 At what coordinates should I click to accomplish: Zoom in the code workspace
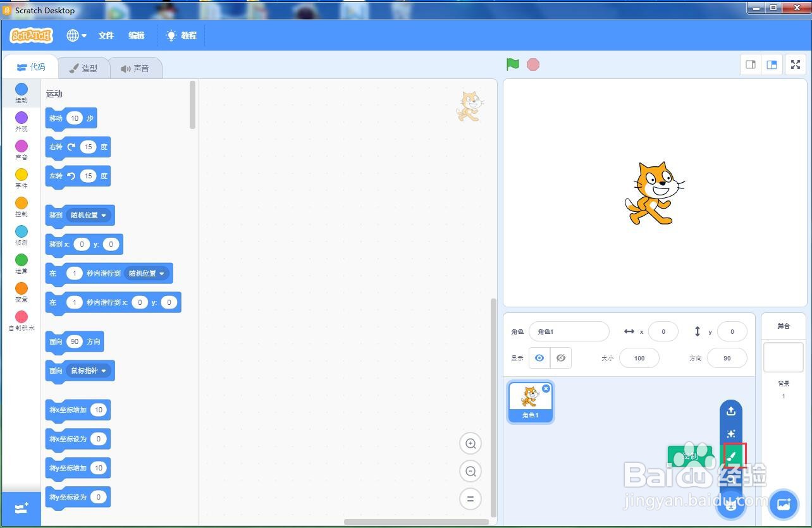point(471,444)
